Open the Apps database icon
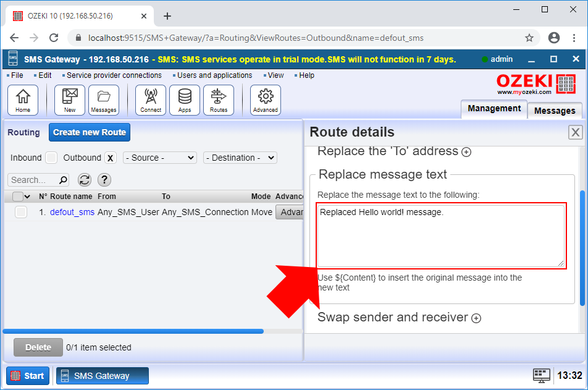Image resolution: width=588 pixels, height=390 pixels. 185,100
